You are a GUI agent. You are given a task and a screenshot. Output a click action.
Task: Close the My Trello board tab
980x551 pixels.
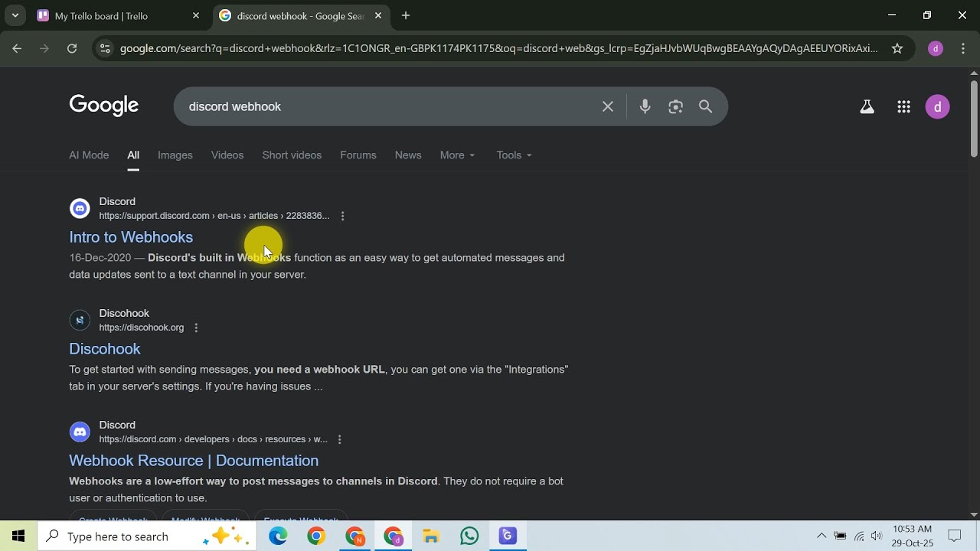[x=196, y=15]
